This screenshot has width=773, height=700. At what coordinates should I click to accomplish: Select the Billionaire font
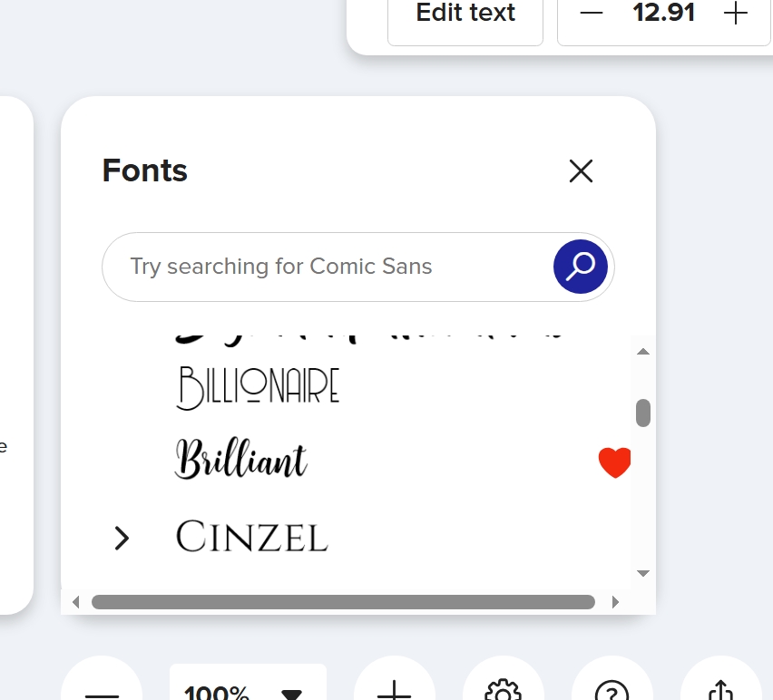pyautogui.click(x=258, y=388)
